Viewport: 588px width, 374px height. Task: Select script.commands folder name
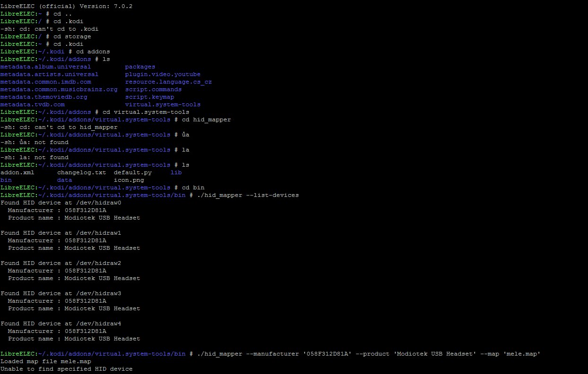153,89
